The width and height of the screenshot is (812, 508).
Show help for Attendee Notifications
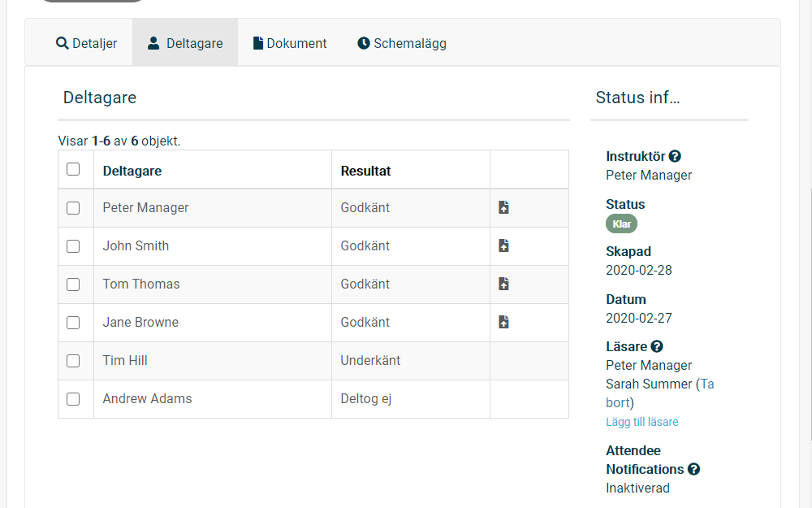[693, 469]
